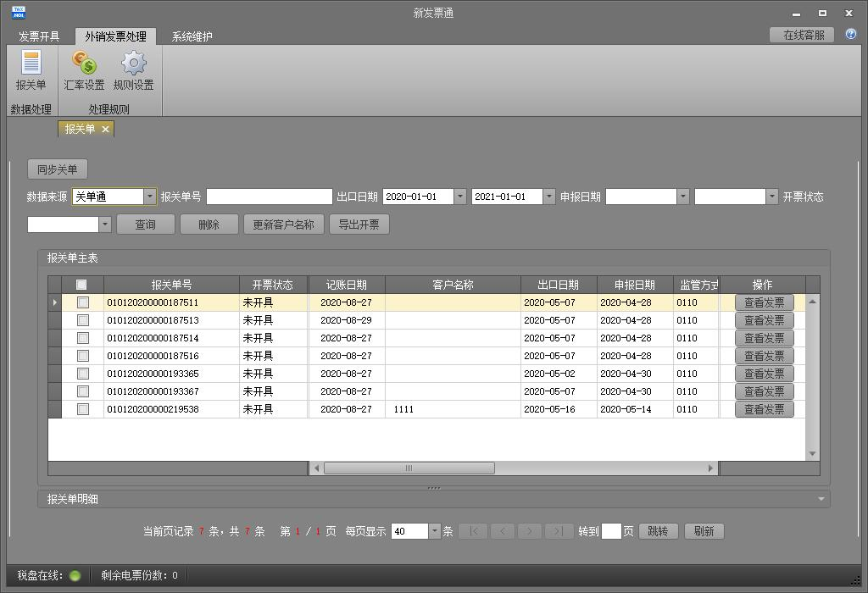This screenshot has height=593, width=868.
Task: Click the 客户名称 column header
Action: 453,285
